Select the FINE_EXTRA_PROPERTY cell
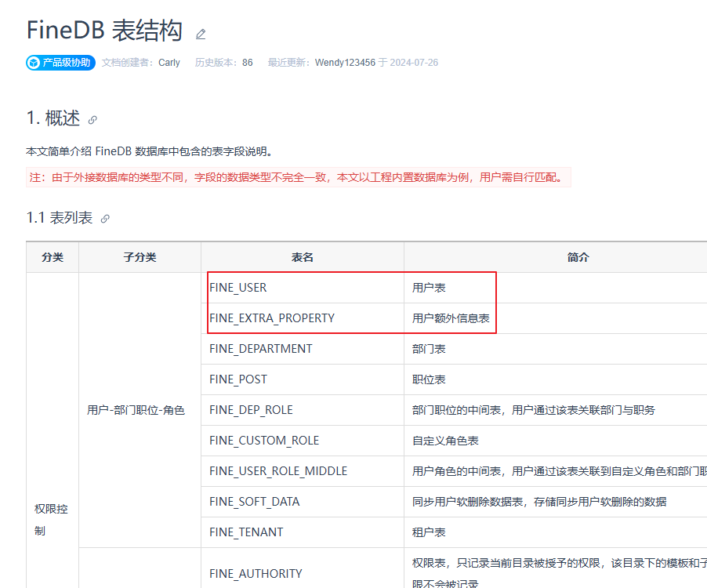 tap(302, 318)
